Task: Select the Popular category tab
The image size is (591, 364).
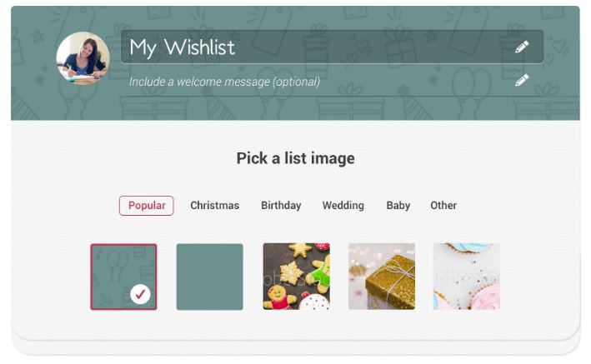Action: [x=147, y=206]
